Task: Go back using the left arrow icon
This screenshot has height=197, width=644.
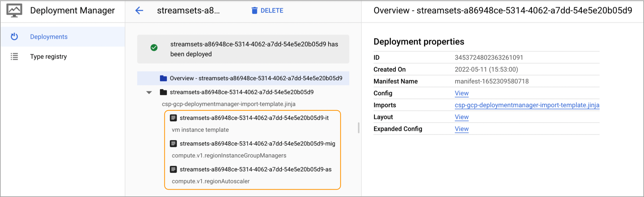Action: 139,11
